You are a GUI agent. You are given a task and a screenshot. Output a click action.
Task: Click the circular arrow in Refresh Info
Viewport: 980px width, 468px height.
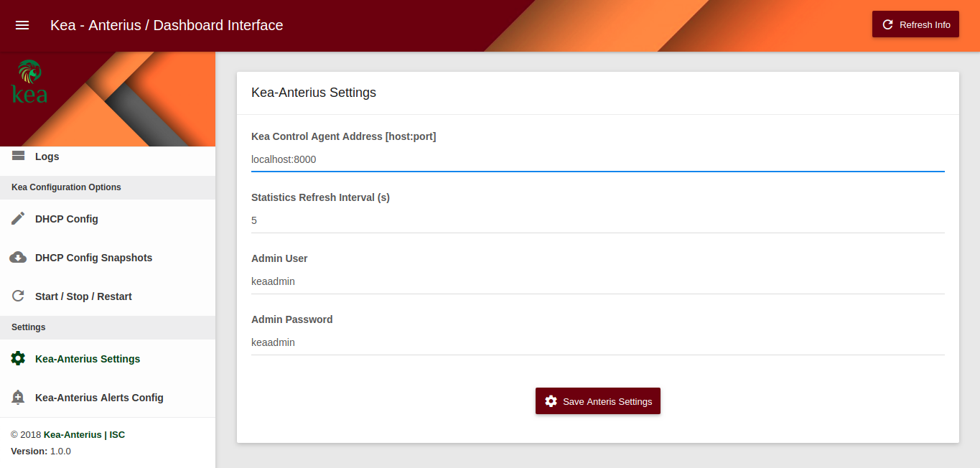[x=887, y=24]
